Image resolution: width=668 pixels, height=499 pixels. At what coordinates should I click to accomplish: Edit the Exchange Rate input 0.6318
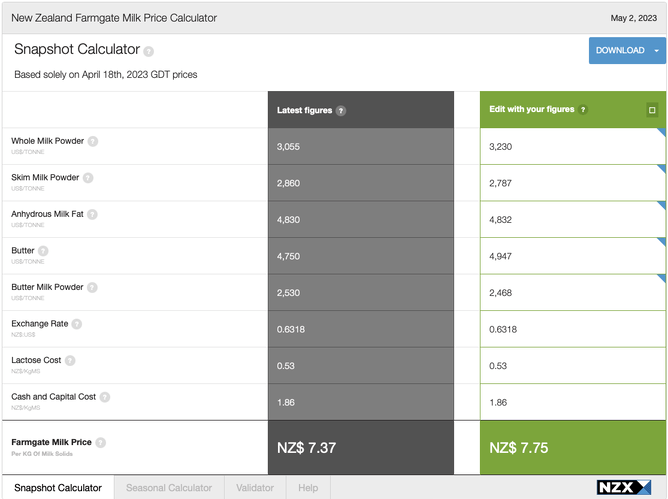pyautogui.click(x=570, y=329)
